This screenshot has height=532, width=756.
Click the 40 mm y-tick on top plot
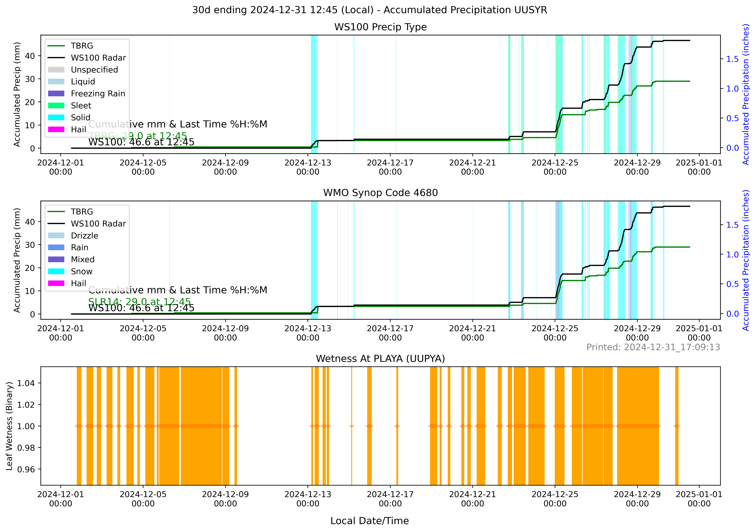[x=30, y=56]
